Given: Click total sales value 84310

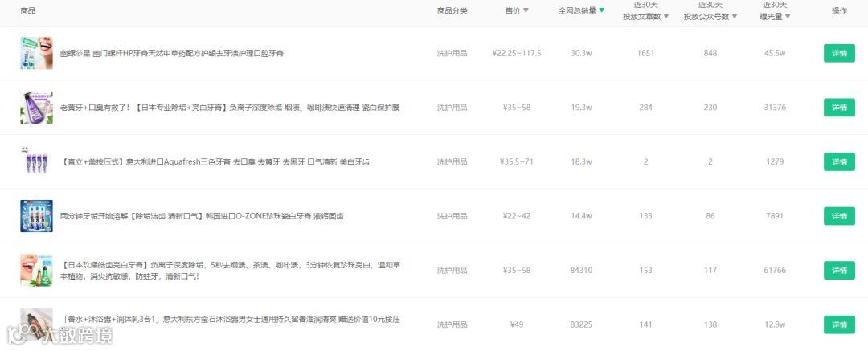Looking at the screenshot, I should [x=581, y=270].
